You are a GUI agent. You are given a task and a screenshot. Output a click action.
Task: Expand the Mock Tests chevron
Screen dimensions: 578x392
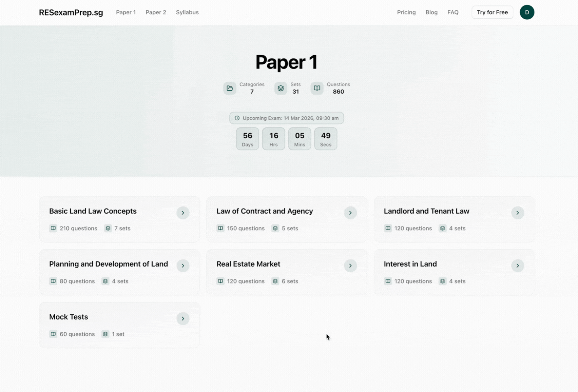[183, 318]
